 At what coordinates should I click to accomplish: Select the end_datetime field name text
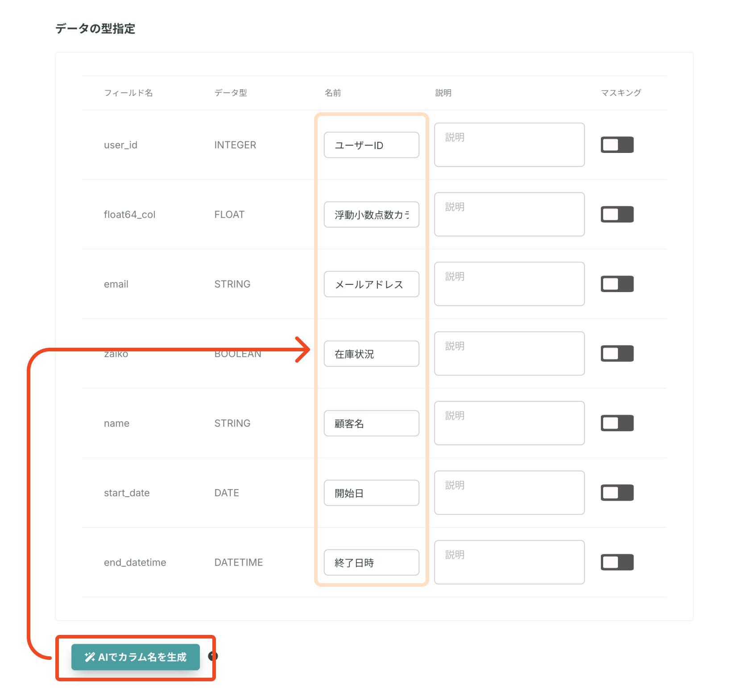135,562
